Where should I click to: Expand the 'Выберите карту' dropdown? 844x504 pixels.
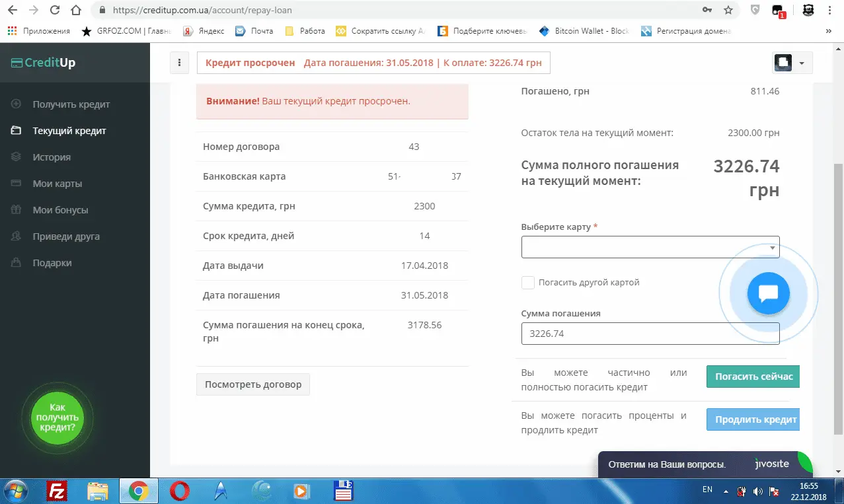[x=650, y=247]
